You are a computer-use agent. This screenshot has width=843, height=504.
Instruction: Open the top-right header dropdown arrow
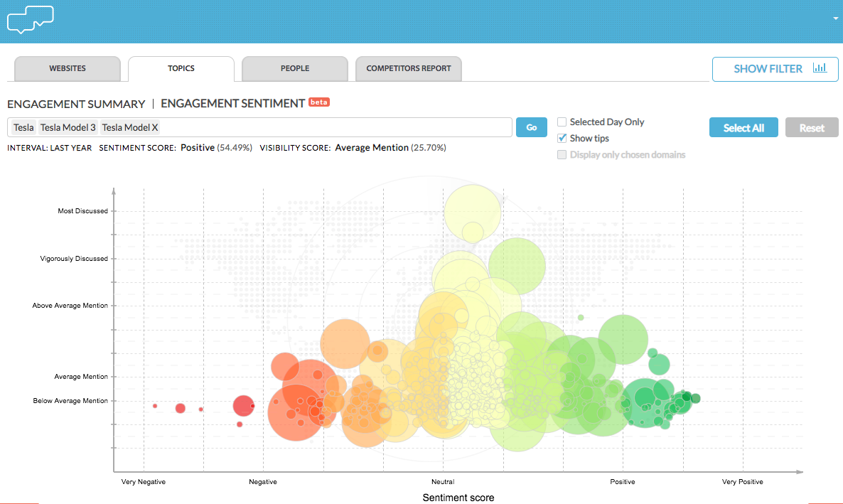pyautogui.click(x=836, y=18)
